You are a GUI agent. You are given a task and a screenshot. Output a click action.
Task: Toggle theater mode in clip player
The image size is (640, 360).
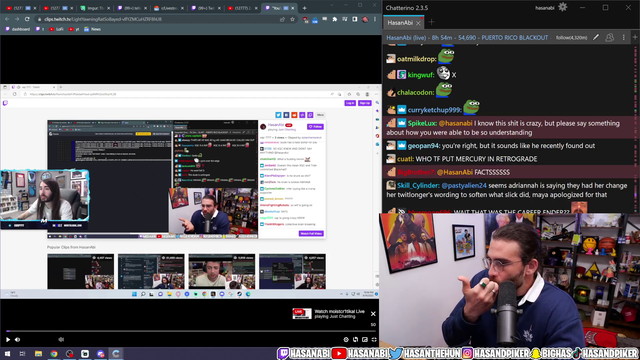click(365, 340)
